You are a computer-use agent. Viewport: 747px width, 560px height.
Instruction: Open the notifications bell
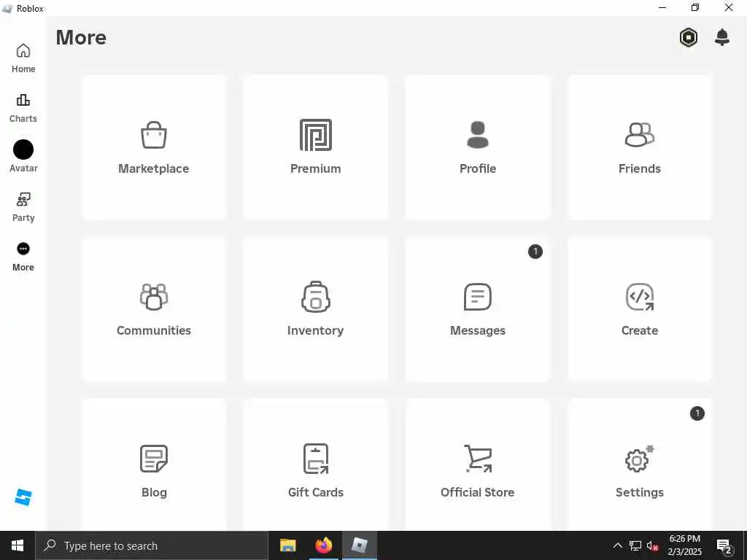point(722,37)
